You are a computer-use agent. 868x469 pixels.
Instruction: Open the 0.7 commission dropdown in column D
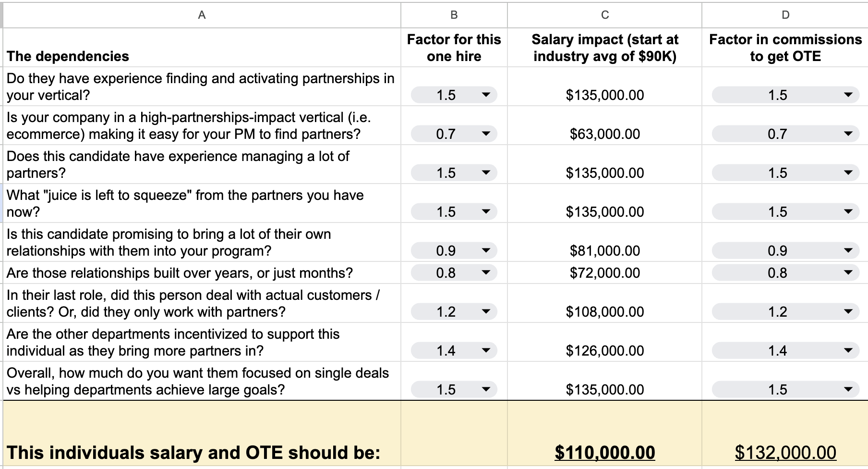point(785,134)
